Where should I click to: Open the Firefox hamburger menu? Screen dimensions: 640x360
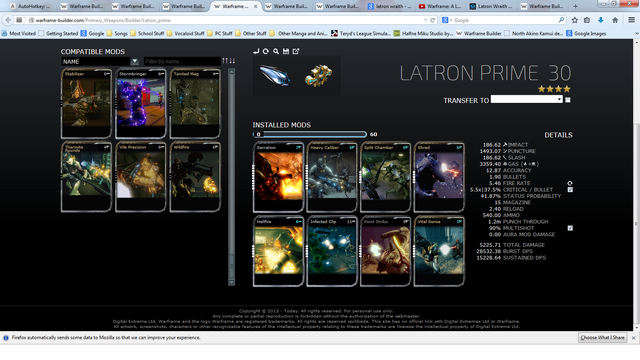pyautogui.click(x=631, y=20)
